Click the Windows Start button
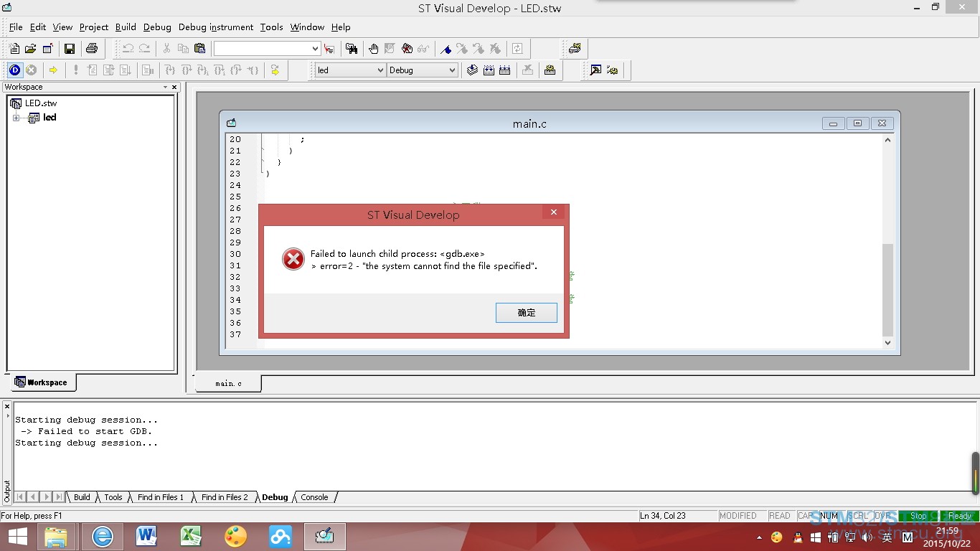The image size is (980, 551). pyautogui.click(x=17, y=537)
